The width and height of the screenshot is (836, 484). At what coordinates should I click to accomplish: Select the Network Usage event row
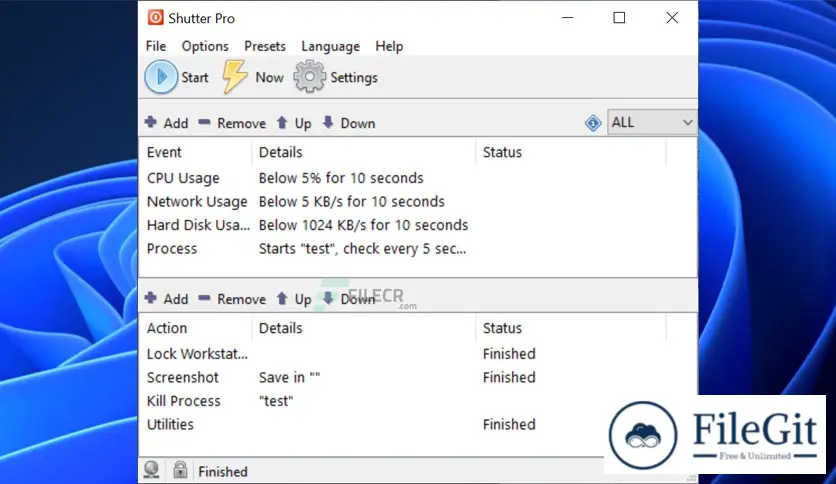(x=418, y=201)
